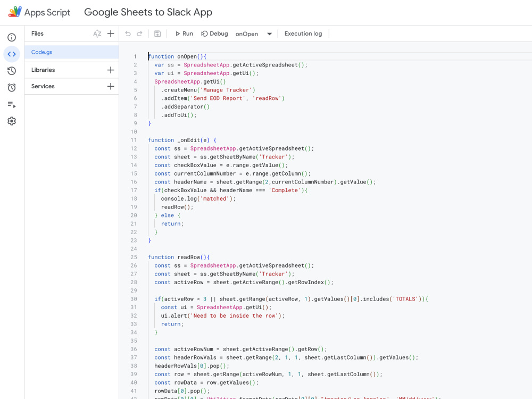Image resolution: width=532 pixels, height=399 pixels.
Task: Add a service with plus icon
Action: (111, 86)
